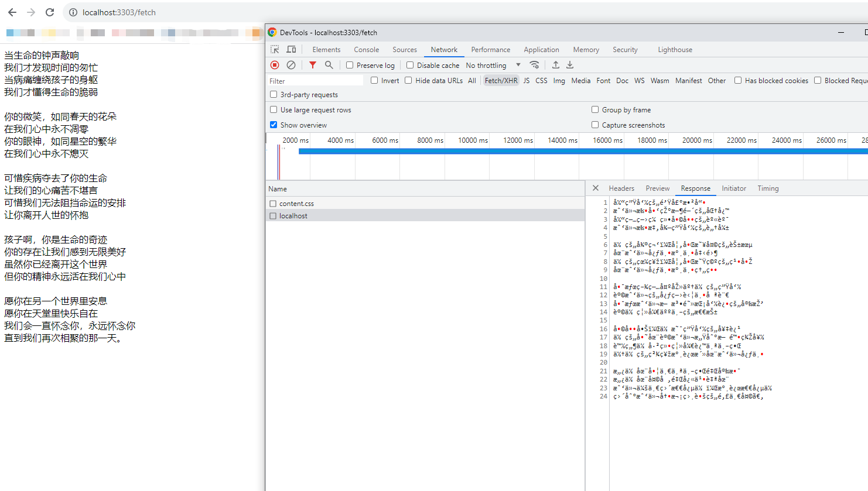This screenshot has height=491, width=868.
Task: Filter requests by JS type
Action: coord(527,81)
